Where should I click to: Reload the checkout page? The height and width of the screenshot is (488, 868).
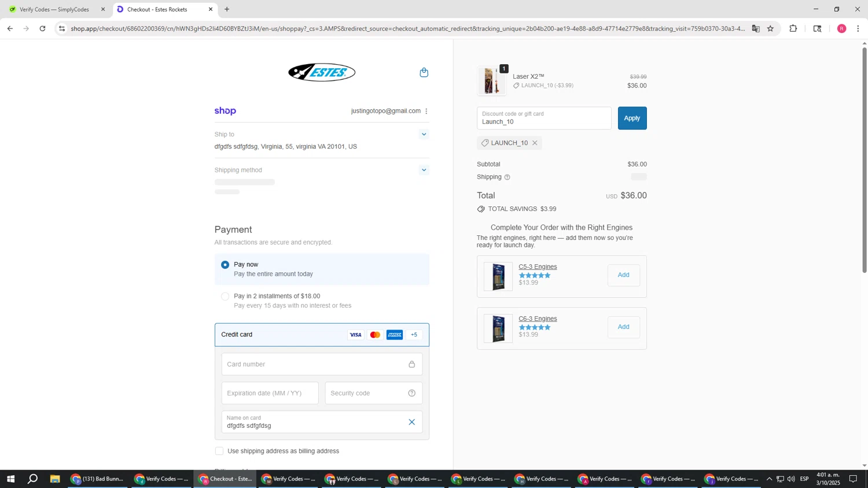[x=42, y=28]
